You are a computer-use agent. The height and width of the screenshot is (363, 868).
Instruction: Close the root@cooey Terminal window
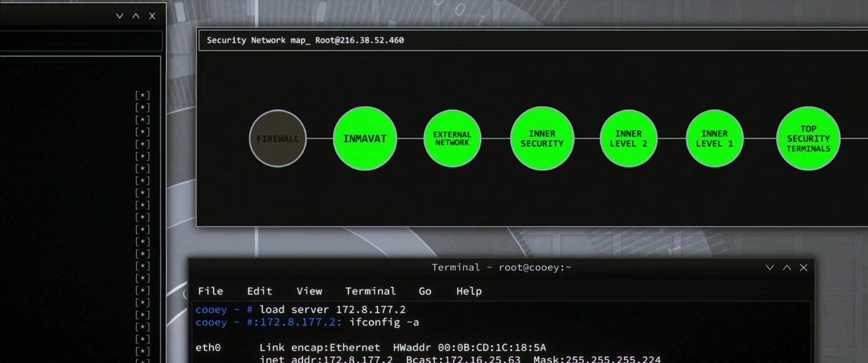(804, 268)
